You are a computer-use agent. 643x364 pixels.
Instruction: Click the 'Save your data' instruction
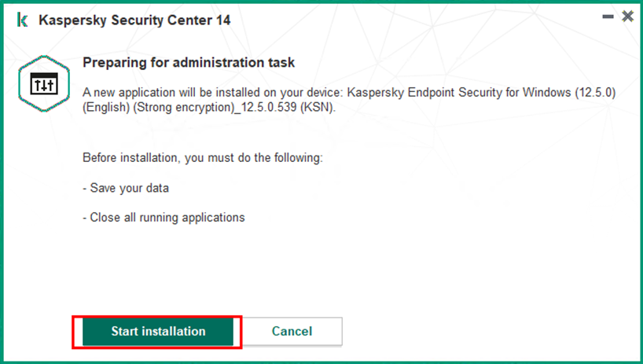(x=126, y=188)
